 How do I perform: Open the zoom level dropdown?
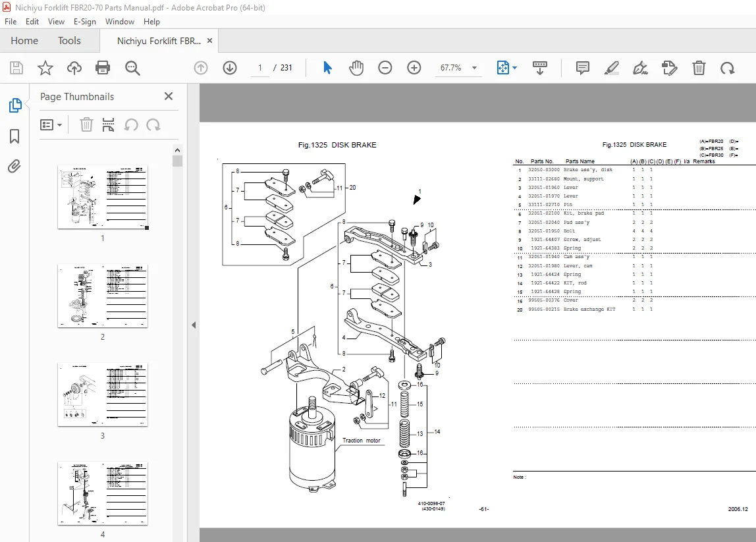pos(474,68)
